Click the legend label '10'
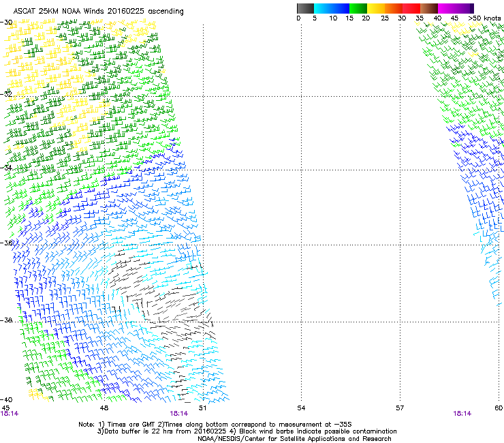Viewport: 504px width, 443px height. [x=333, y=18]
